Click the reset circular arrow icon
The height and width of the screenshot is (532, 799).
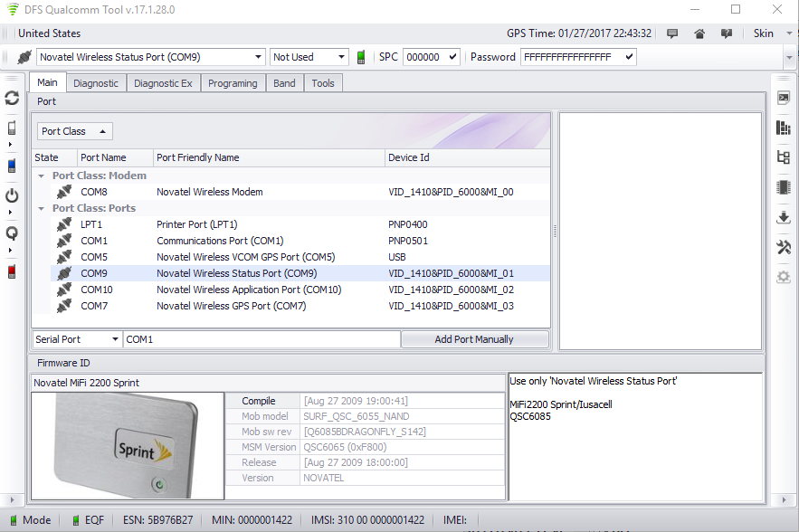(x=12, y=233)
